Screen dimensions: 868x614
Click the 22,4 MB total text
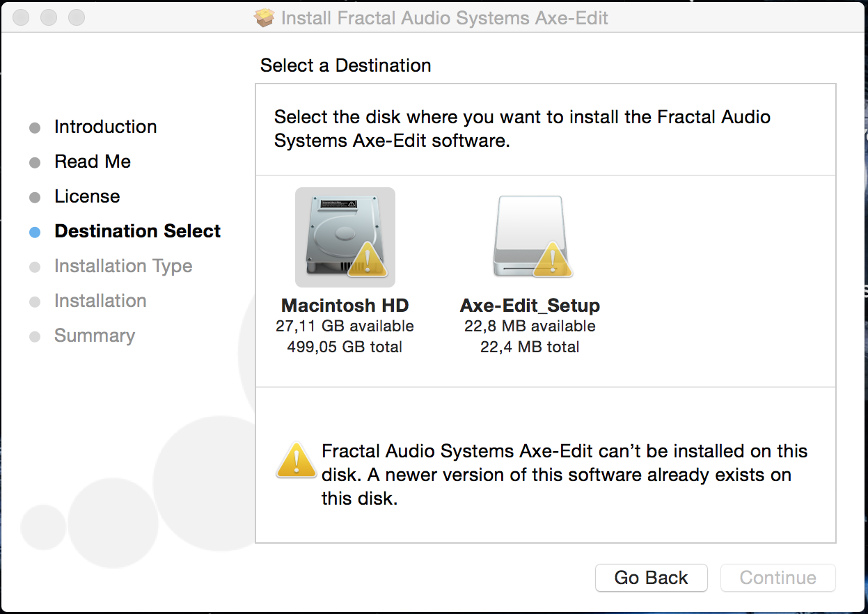(x=530, y=347)
